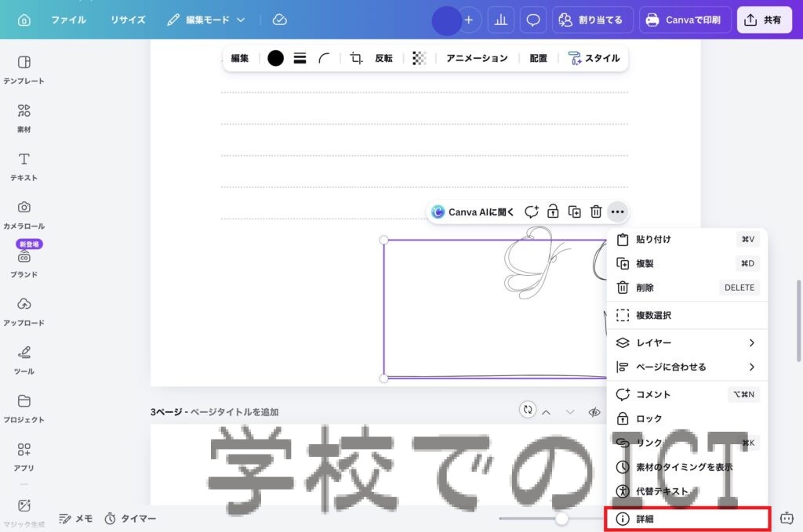Click the 共有 share button

click(x=764, y=20)
